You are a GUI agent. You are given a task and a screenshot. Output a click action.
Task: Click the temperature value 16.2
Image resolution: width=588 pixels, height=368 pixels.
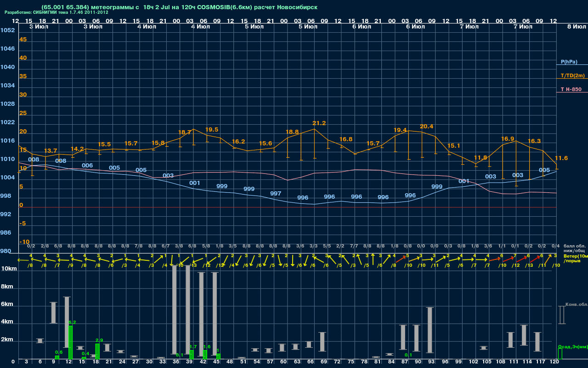pyautogui.click(x=238, y=141)
